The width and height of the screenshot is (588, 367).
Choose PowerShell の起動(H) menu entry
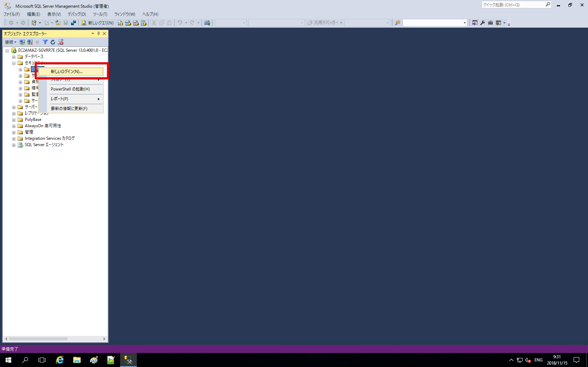coord(70,89)
